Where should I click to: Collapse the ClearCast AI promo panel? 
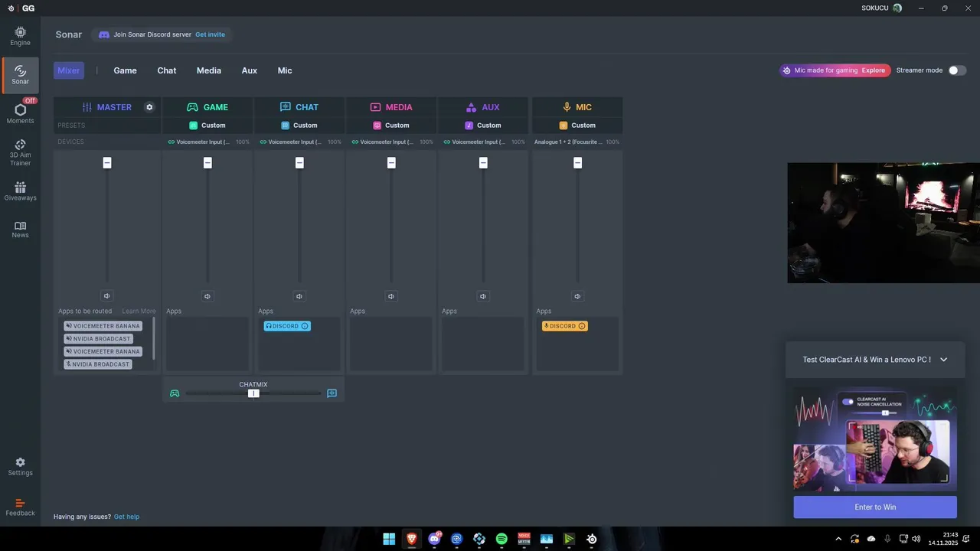click(x=943, y=360)
